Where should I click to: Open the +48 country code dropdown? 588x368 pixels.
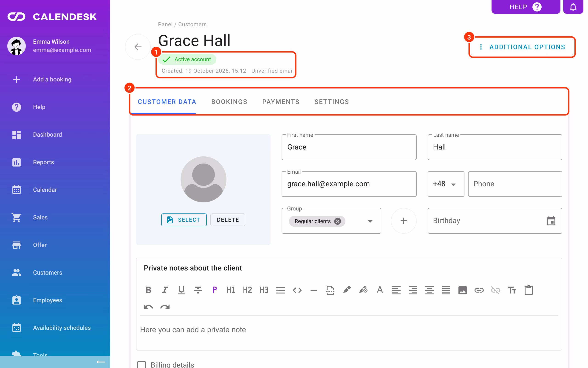tap(446, 184)
